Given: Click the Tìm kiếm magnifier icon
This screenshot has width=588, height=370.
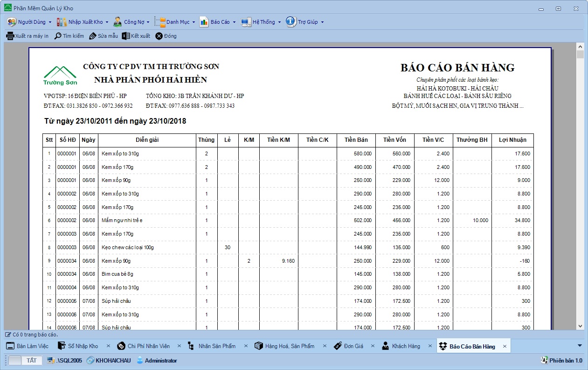Looking at the screenshot, I should (58, 36).
